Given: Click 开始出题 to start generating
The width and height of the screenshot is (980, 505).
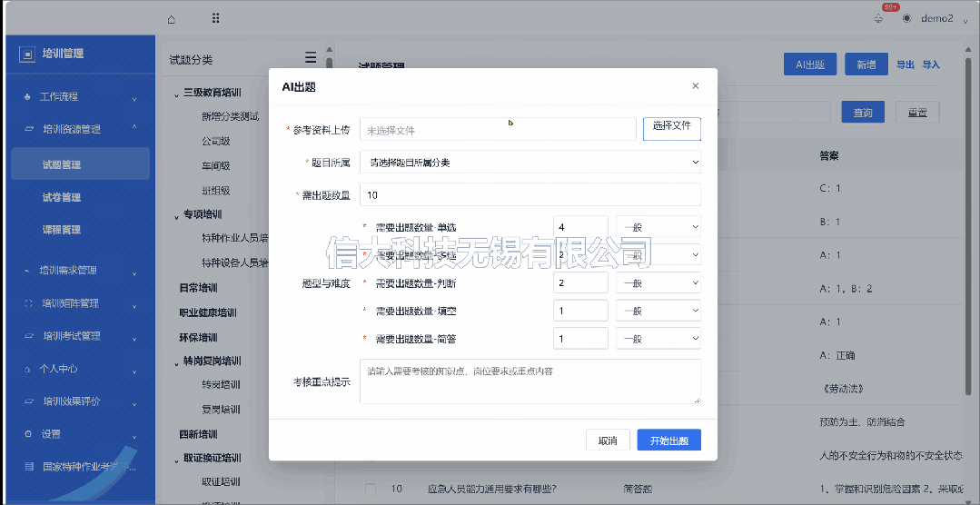Looking at the screenshot, I should click(668, 440).
